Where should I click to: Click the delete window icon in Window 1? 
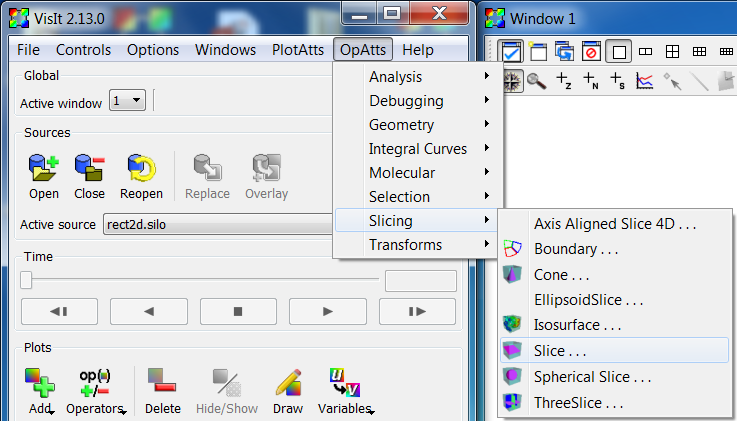pos(591,51)
